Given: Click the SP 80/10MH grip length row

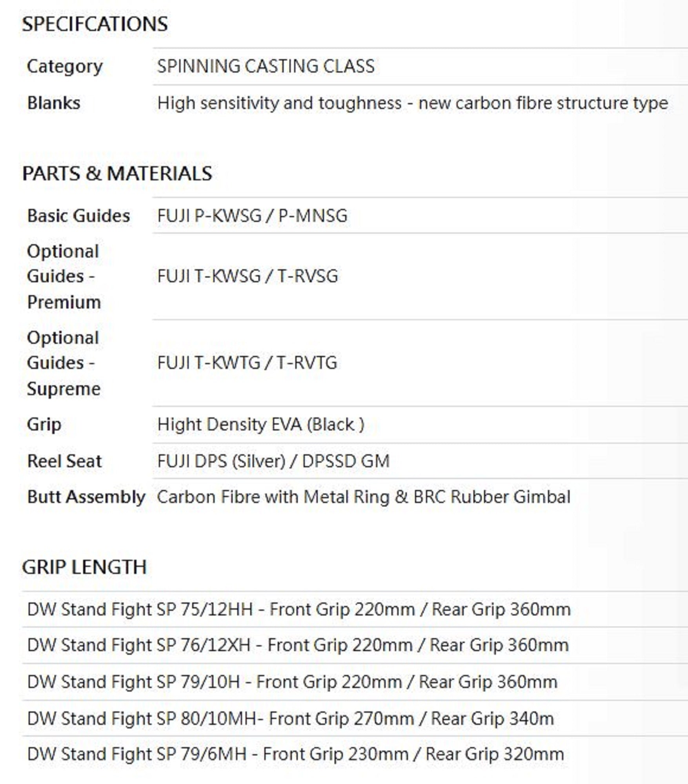Looking at the screenshot, I should click(x=290, y=719).
